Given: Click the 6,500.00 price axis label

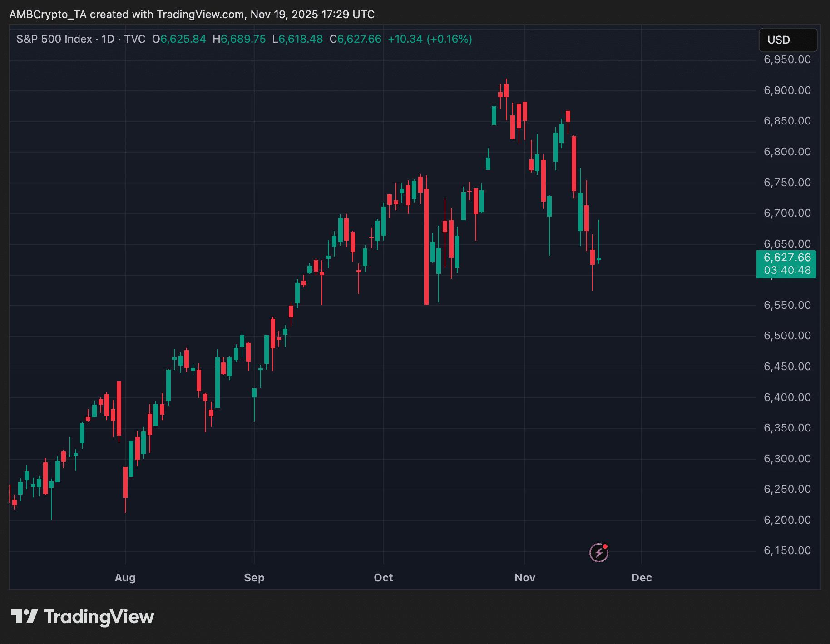Looking at the screenshot, I should click(787, 336).
